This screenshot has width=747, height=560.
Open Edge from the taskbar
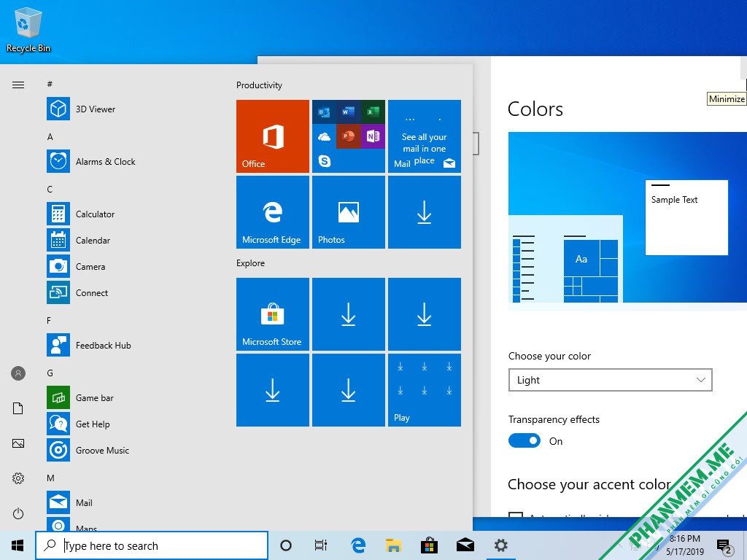(358, 545)
